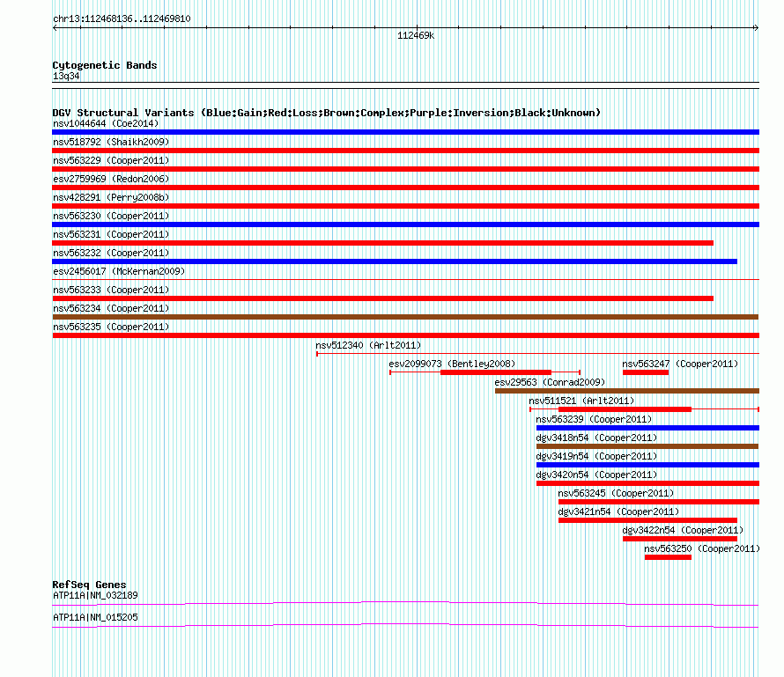Screen dimensions: 784x677
Task: Click the nsv563250 (Cooper2011) red bar
Action: coord(668,557)
